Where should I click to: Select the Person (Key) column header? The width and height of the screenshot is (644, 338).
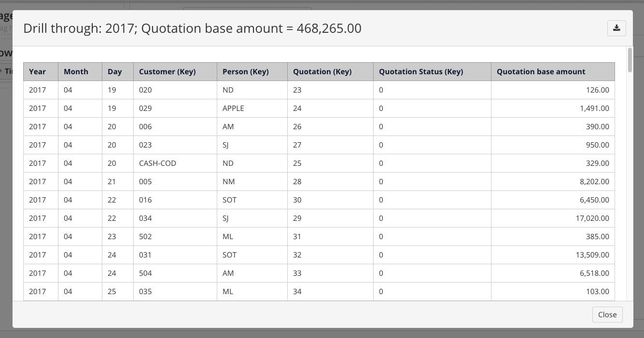245,71
